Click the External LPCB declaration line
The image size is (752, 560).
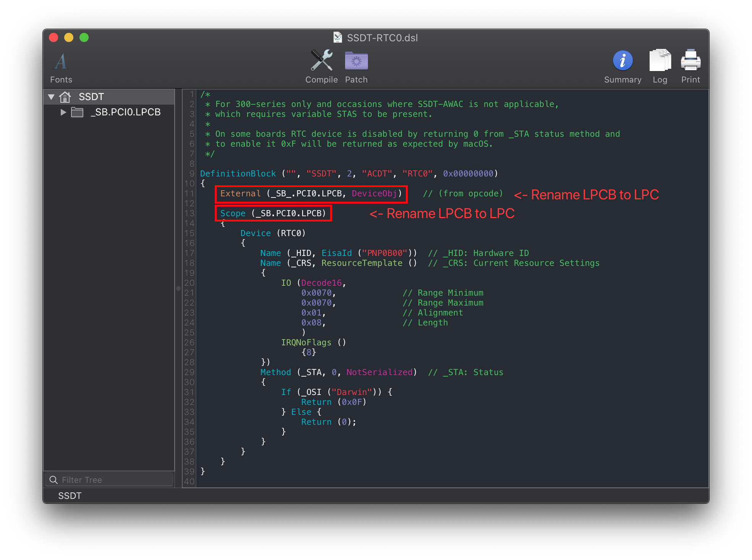311,194
